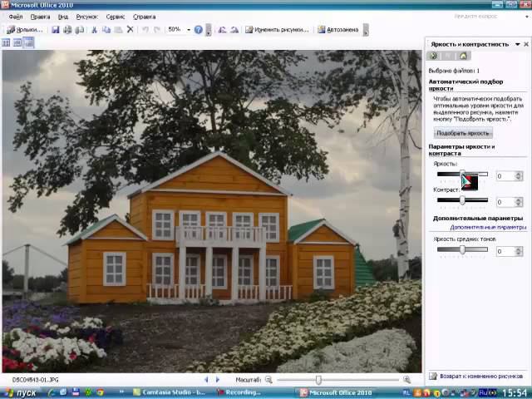Click the task pane Back icon

(x=433, y=56)
